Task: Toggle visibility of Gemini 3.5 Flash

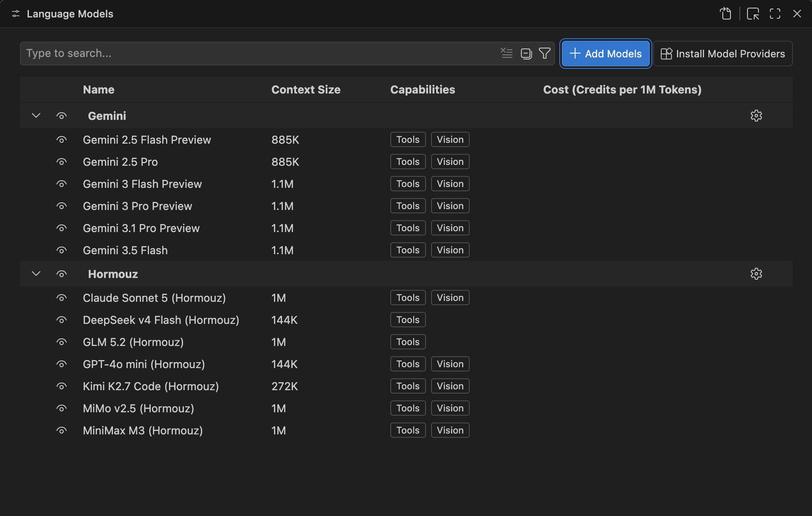Action: [62, 250]
